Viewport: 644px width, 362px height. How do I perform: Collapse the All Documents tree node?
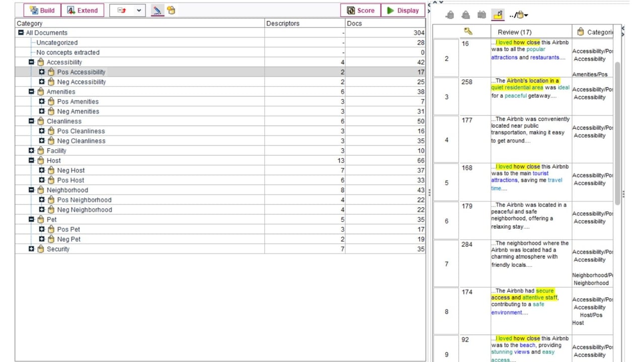21,33
